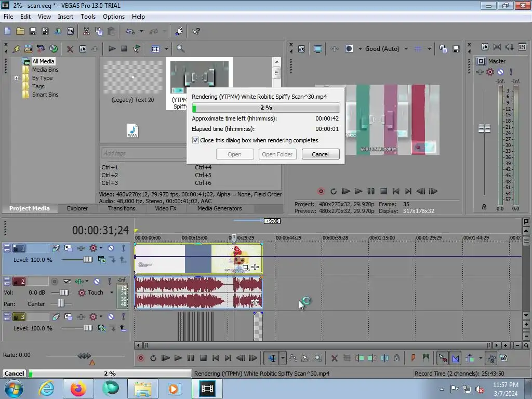Mute video track 3
Image resolution: width=532 pixels, height=399 pixels.
pyautogui.click(x=111, y=317)
